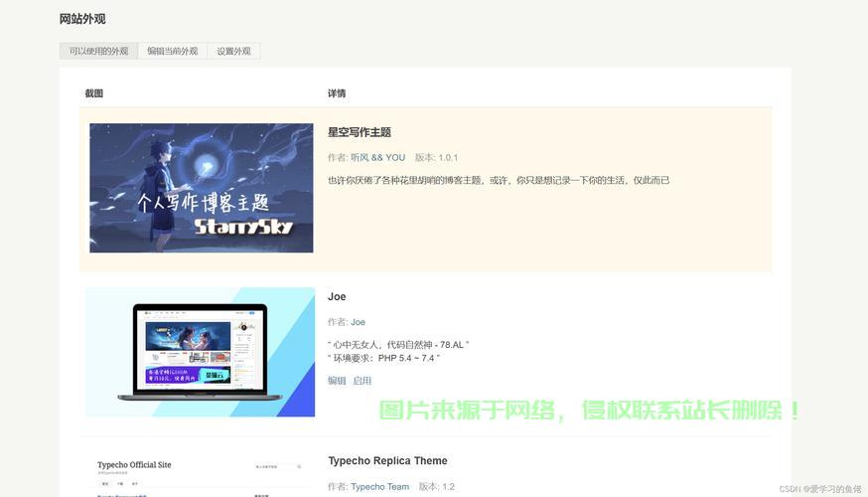Click the 截图 column header
The height and width of the screenshot is (497, 868).
click(x=93, y=93)
